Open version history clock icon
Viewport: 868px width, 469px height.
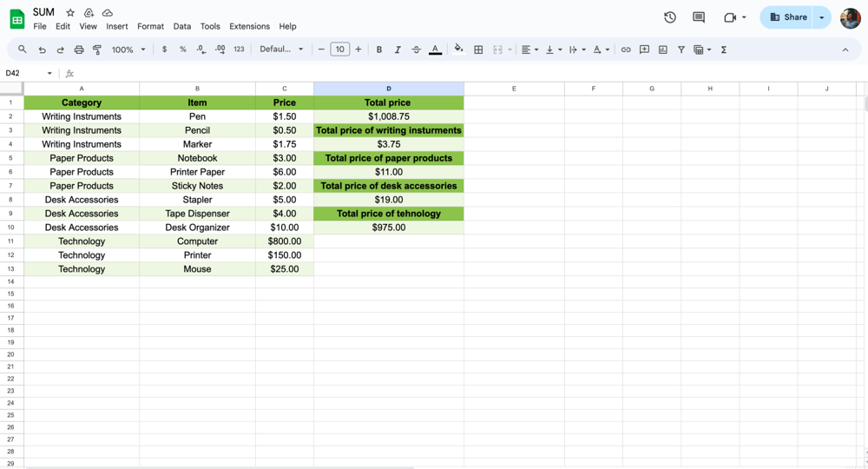click(x=670, y=17)
